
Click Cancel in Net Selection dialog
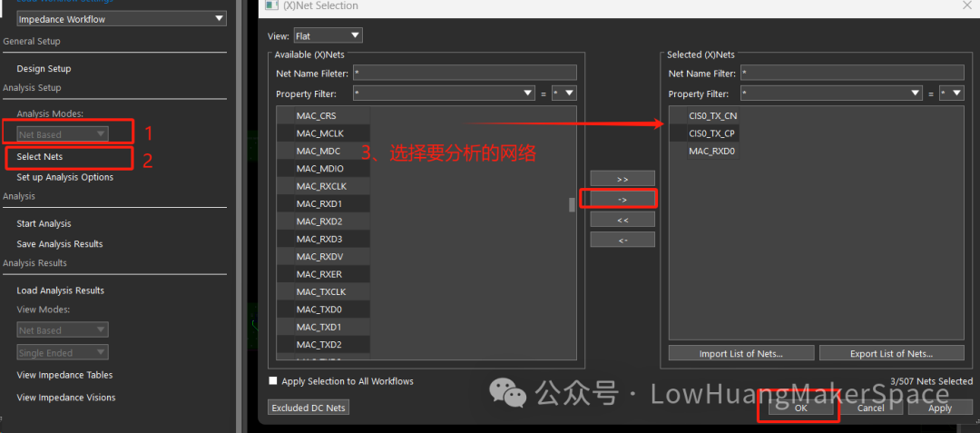tap(870, 408)
